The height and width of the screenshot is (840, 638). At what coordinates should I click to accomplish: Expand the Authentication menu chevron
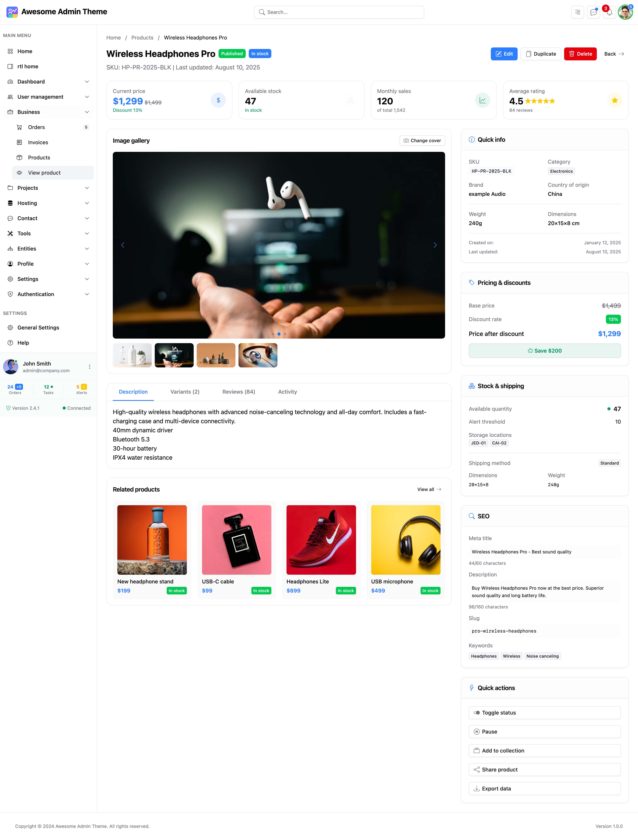(87, 294)
